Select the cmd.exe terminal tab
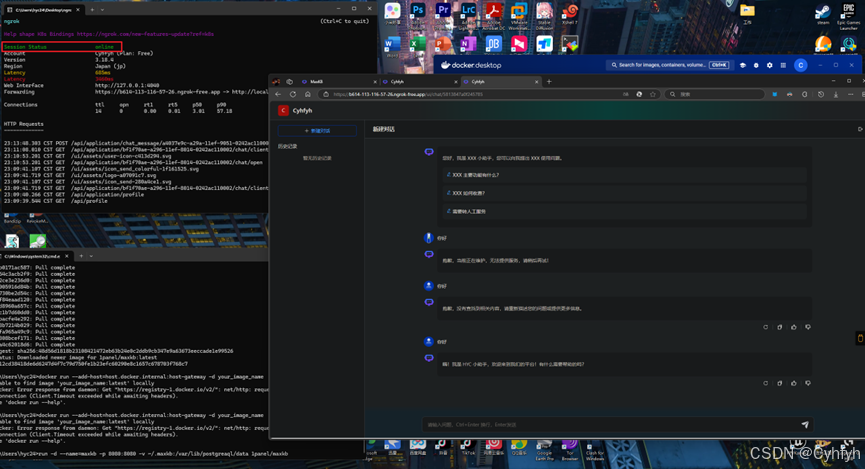 36,256
